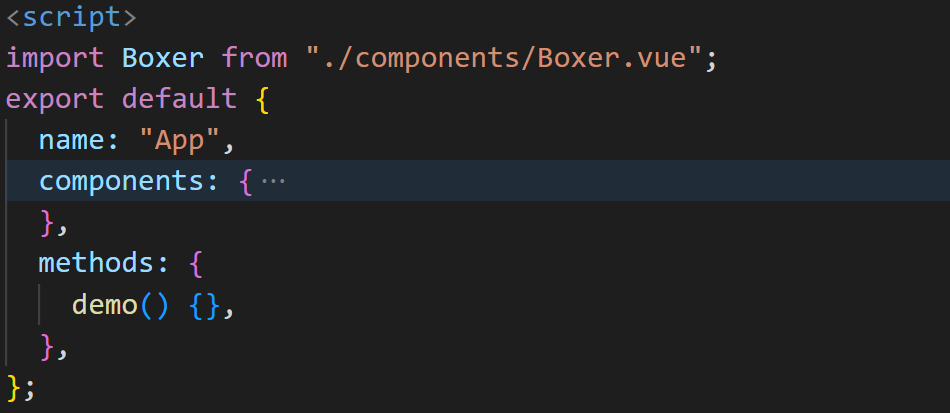Click the Boxer identifier in the import

click(x=163, y=57)
